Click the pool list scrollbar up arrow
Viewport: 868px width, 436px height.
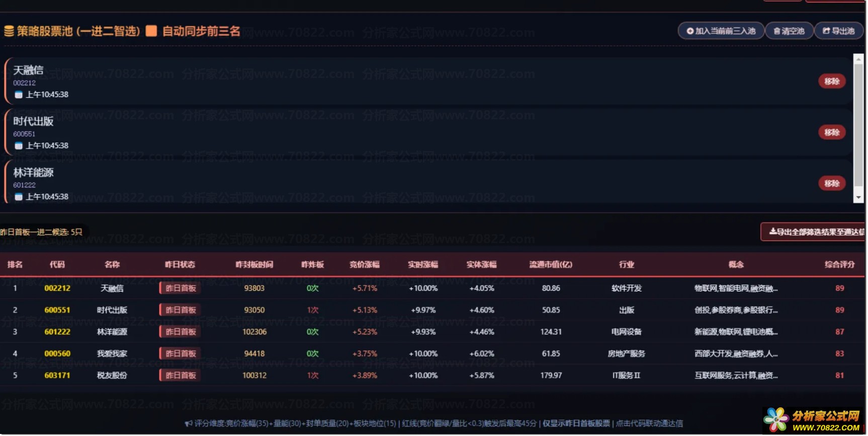pos(858,59)
